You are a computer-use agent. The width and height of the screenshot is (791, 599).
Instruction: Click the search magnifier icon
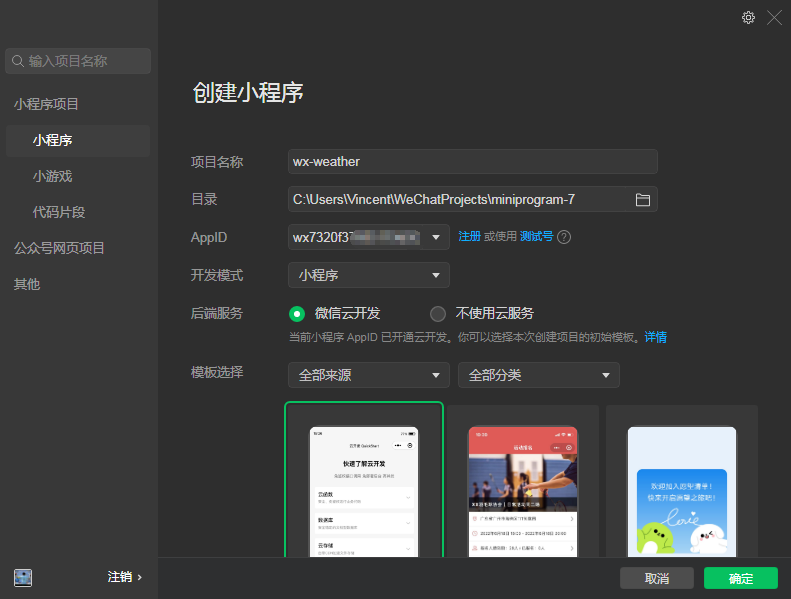[18, 61]
